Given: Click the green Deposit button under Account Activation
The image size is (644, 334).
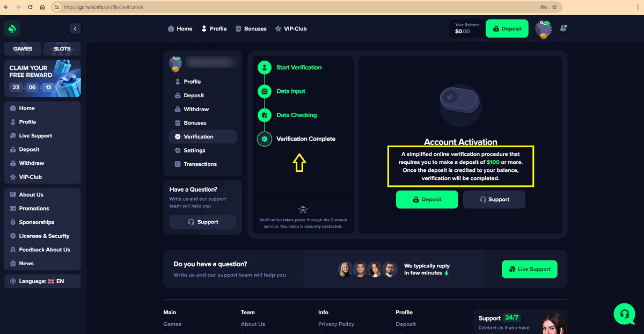Looking at the screenshot, I should 427,199.
